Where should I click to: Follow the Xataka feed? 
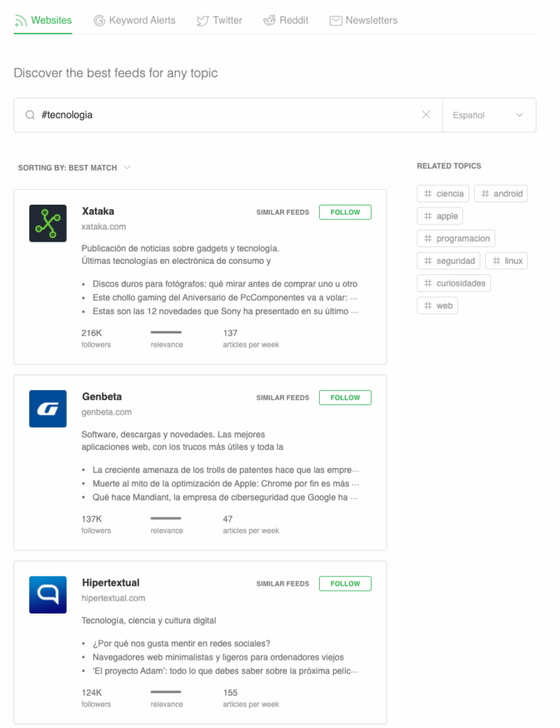click(345, 212)
